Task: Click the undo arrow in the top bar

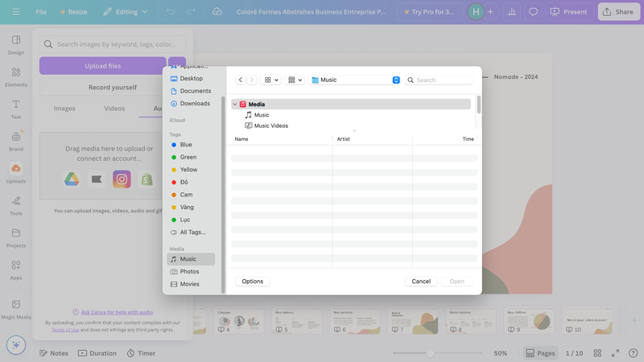Action: point(171,11)
